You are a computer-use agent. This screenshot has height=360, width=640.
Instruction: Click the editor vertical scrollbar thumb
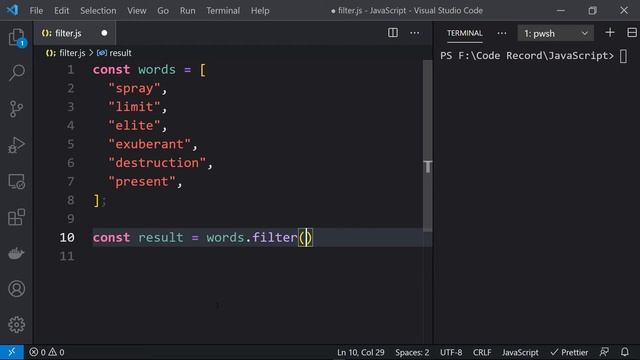tap(427, 146)
